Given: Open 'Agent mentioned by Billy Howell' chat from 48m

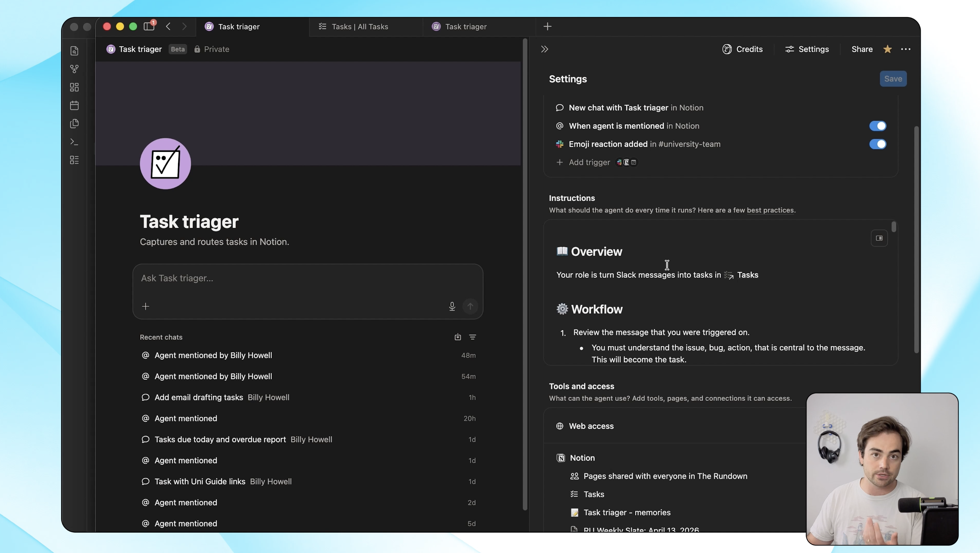Looking at the screenshot, I should tap(308, 355).
